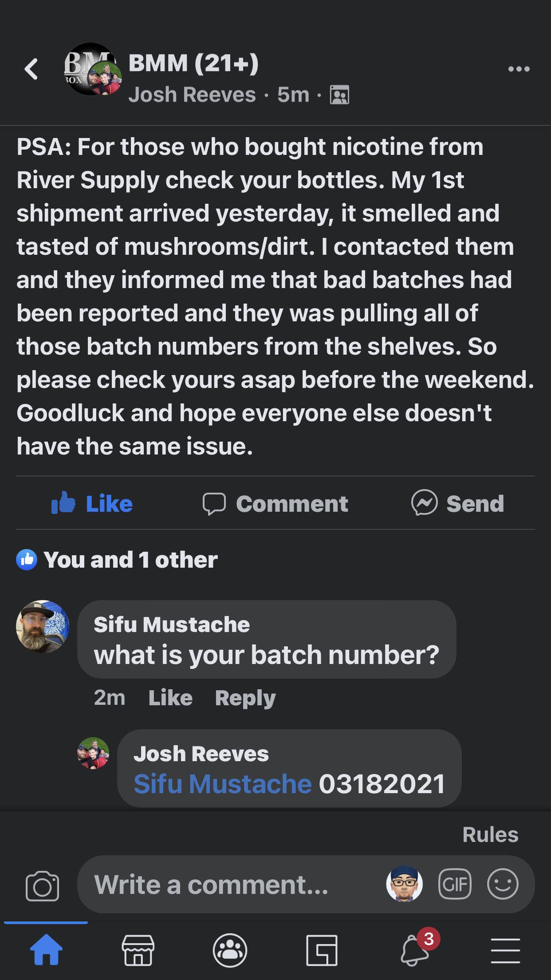The width and height of the screenshot is (551, 980).
Task: Open the emoji smiley picker
Action: (x=503, y=884)
